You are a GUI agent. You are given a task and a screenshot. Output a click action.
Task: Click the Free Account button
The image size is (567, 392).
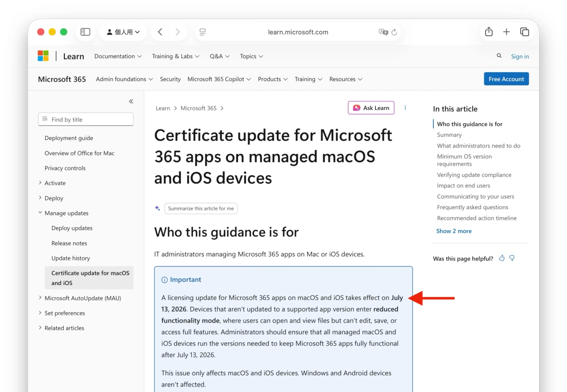pyautogui.click(x=506, y=79)
